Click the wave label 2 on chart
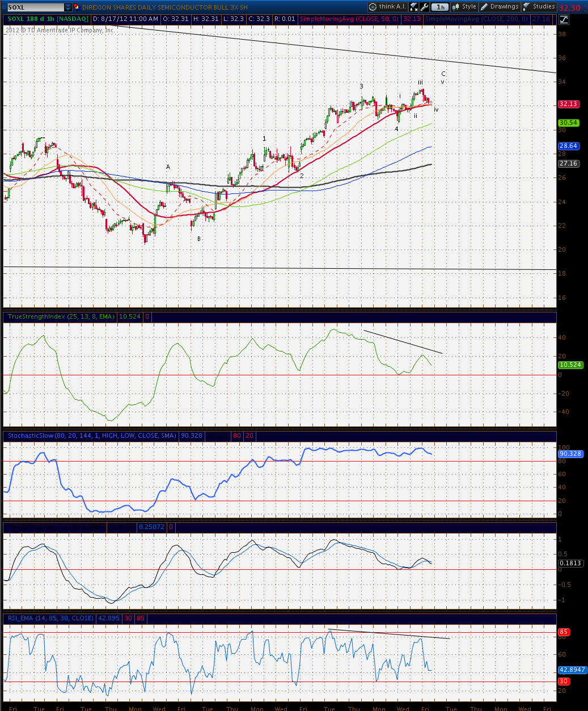The image size is (588, 711). point(302,176)
